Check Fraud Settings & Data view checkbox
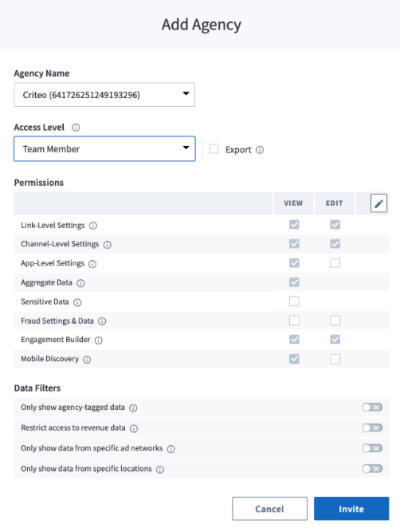400x532 pixels. 294,321
